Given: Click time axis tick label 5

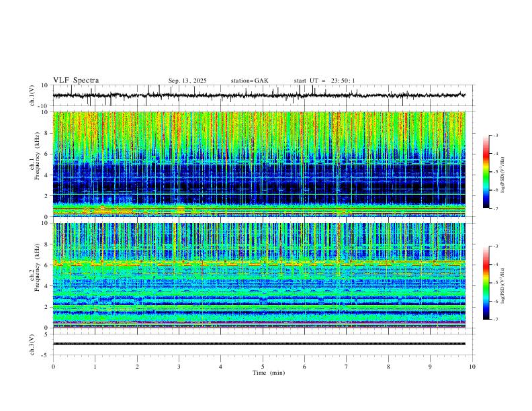Looking at the screenshot, I should pos(263,367).
